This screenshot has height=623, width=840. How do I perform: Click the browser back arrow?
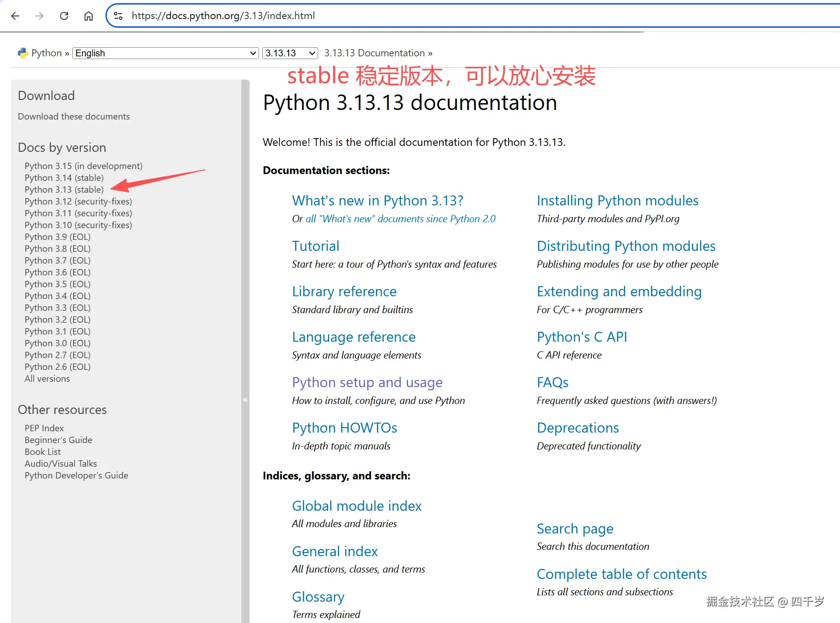pos(15,15)
